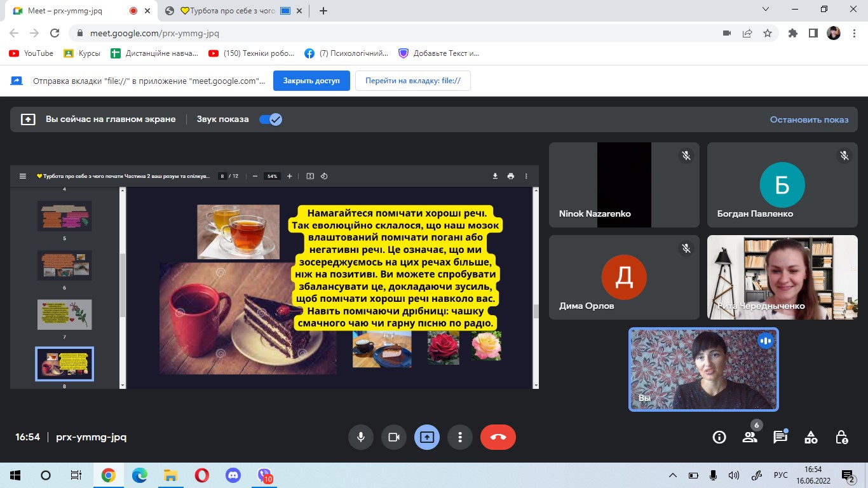
Task: Open Психологічний Facebook bookmark
Action: pos(346,53)
